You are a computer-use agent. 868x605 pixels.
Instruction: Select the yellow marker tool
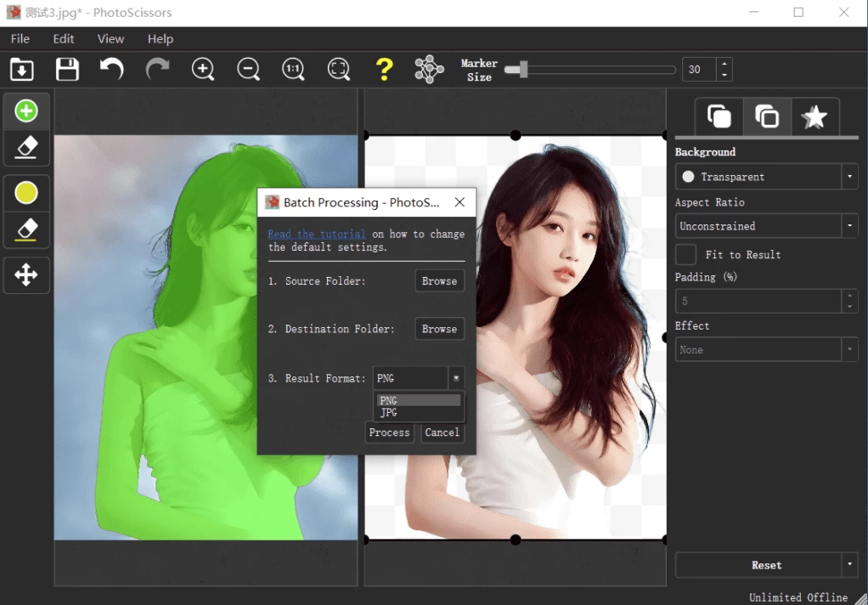pyautogui.click(x=26, y=194)
